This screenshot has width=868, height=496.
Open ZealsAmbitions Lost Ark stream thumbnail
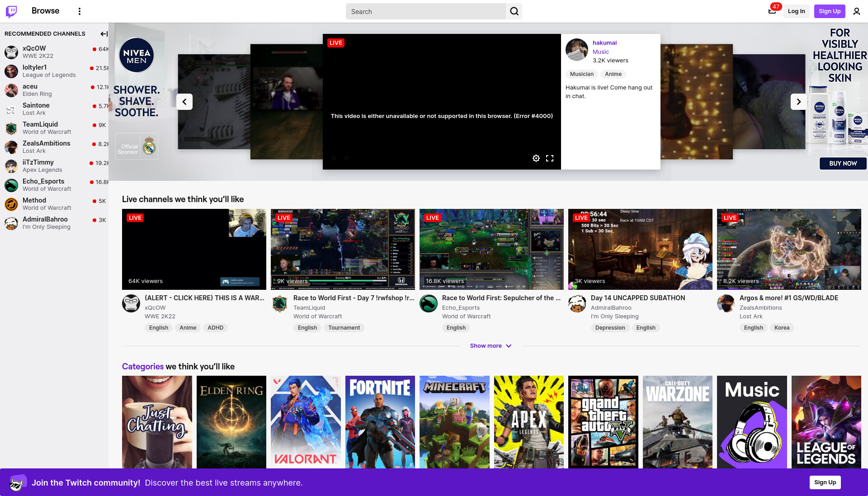point(789,249)
